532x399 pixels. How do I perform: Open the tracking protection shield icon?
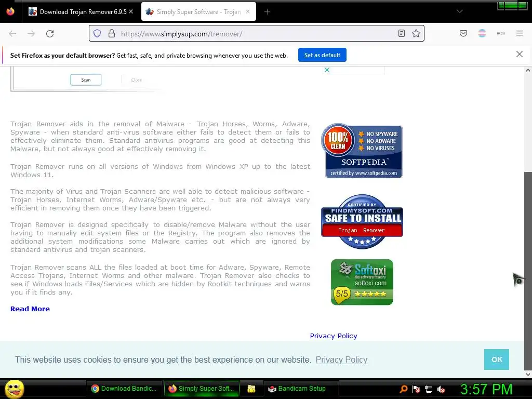[x=97, y=34]
